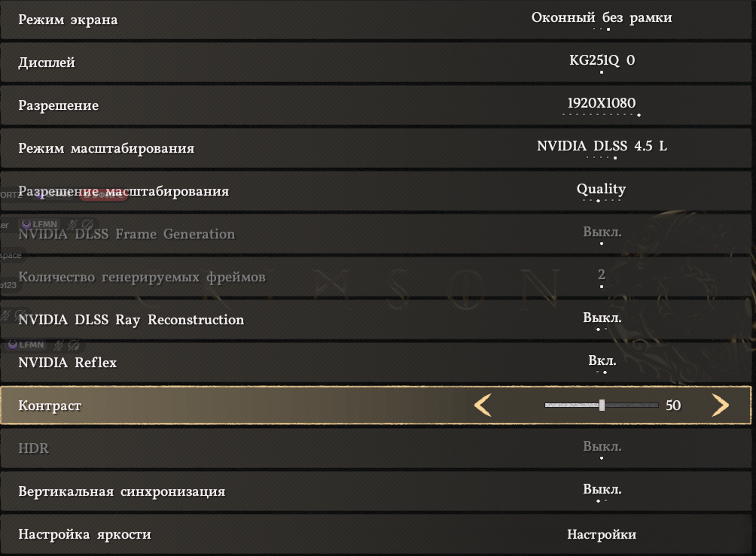Toggle the HDR "Выкл." value
The width and height of the screenshot is (756, 556).
[602, 447]
